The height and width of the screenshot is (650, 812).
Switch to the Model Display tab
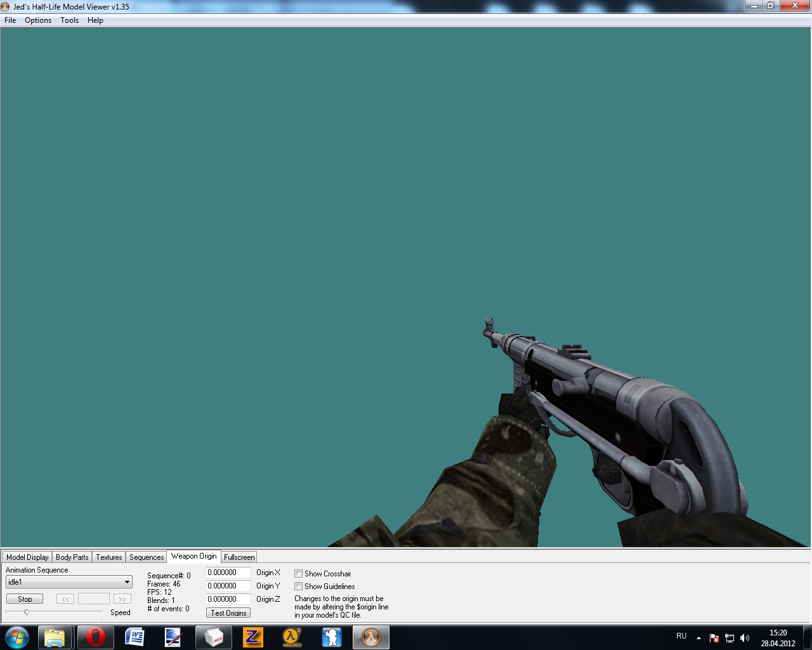27,557
